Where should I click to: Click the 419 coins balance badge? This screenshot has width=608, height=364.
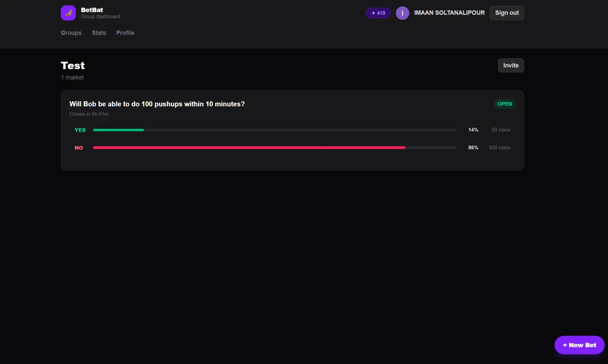(378, 13)
